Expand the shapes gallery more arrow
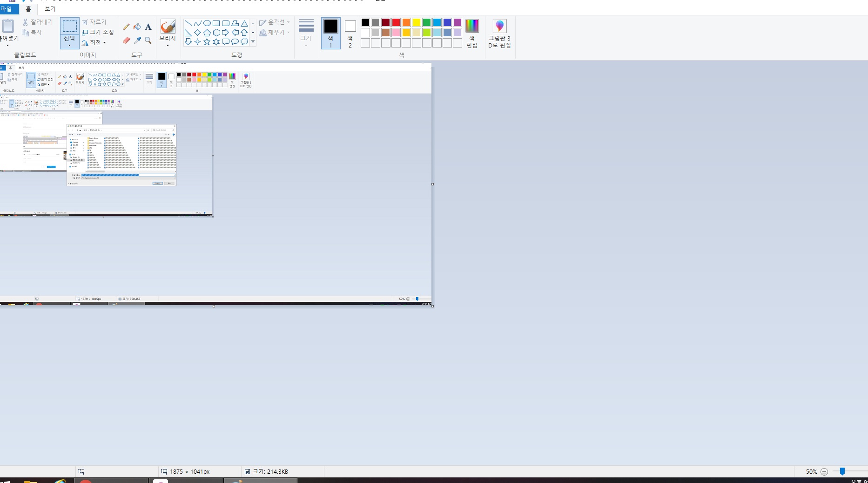The image size is (868, 483). (x=253, y=42)
